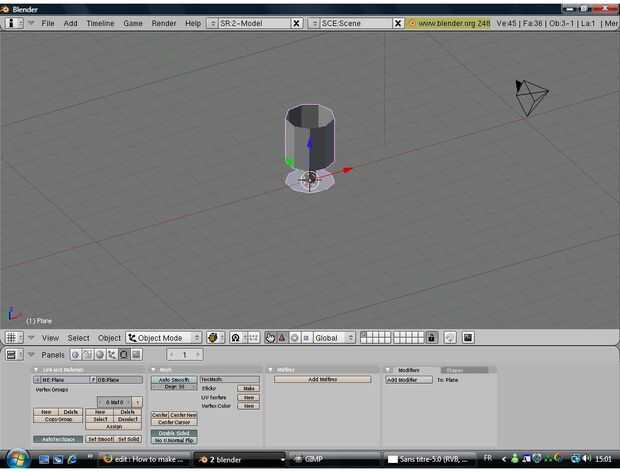Collapse the Mesh panel triangle
620x472 pixels.
[153, 370]
